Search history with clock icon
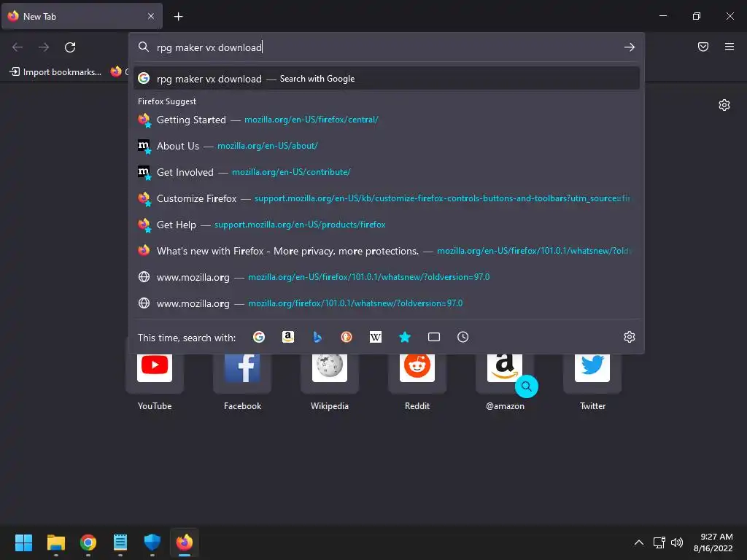 (463, 337)
